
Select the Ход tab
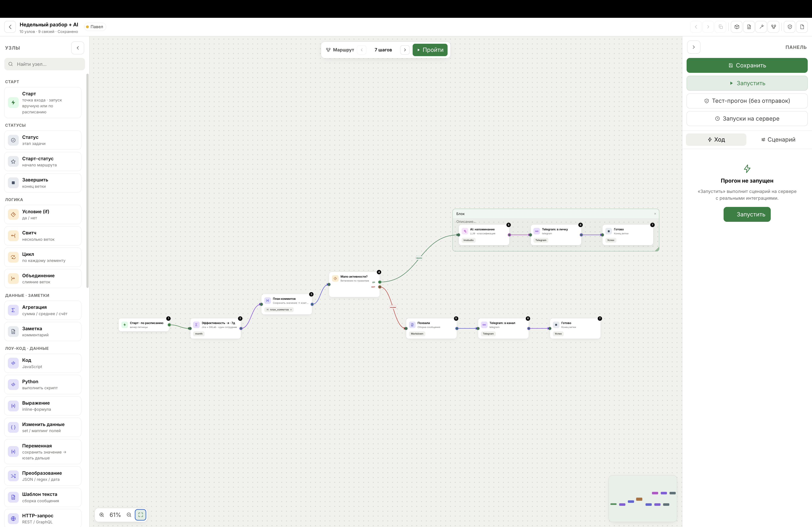716,140
